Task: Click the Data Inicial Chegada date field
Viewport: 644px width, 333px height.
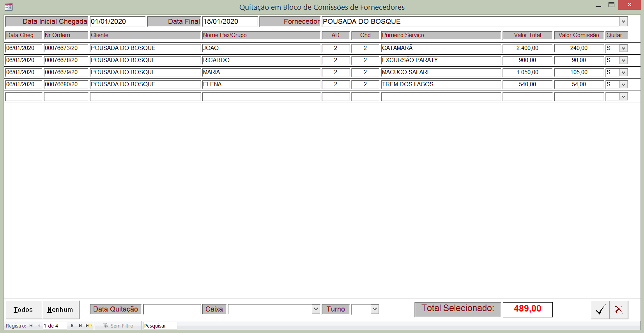Action: pos(117,21)
